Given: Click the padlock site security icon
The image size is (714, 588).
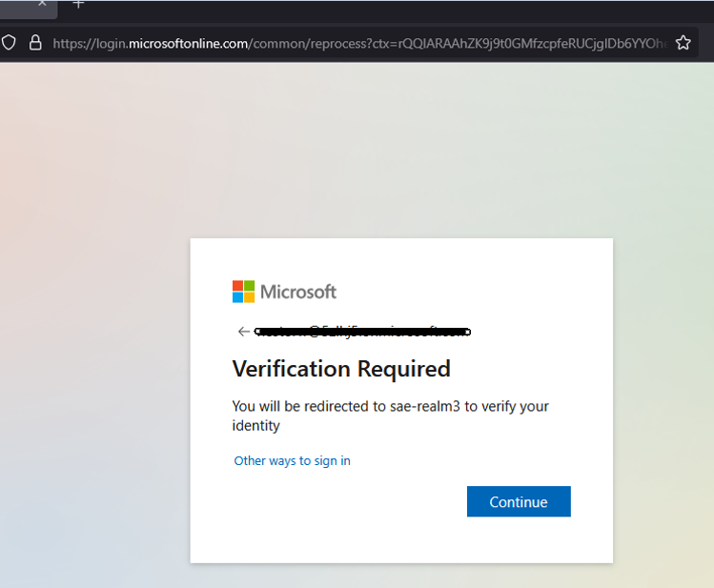Looking at the screenshot, I should 35,42.
